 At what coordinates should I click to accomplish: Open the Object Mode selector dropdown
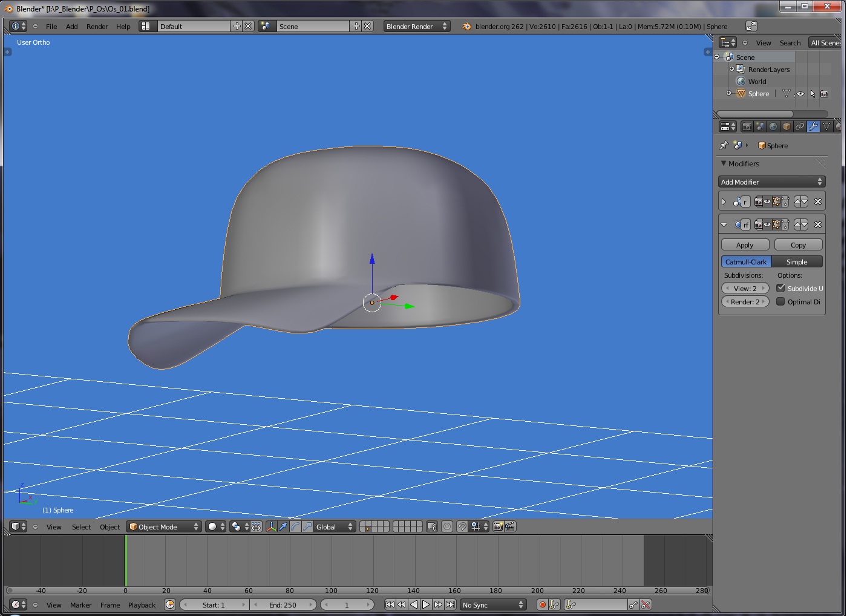[x=164, y=527]
